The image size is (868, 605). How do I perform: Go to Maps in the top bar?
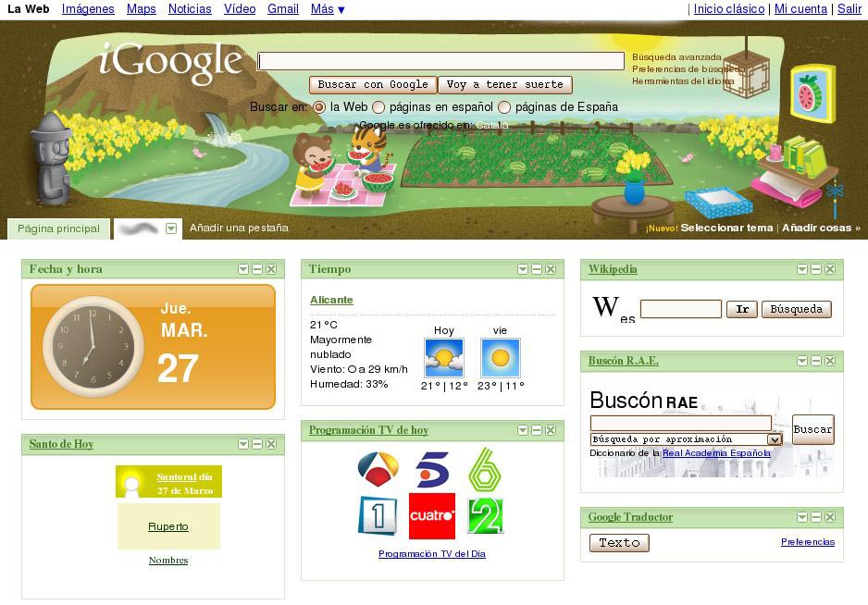[142, 9]
